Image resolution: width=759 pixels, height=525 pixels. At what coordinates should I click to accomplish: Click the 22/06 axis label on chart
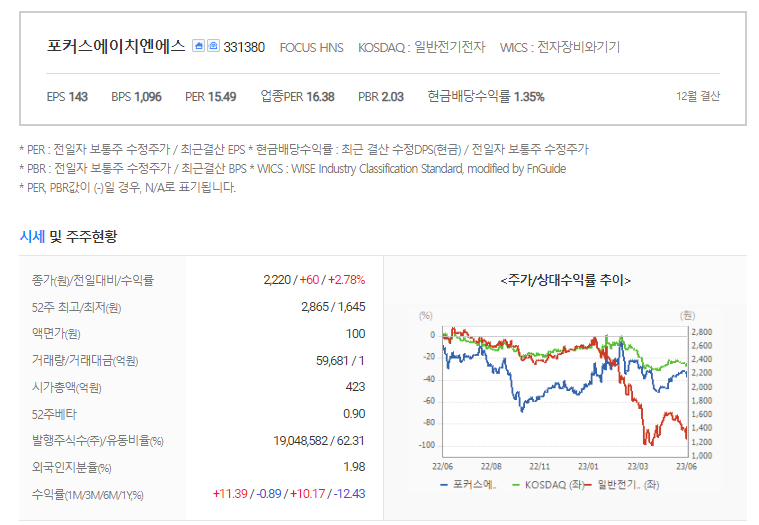tap(442, 466)
